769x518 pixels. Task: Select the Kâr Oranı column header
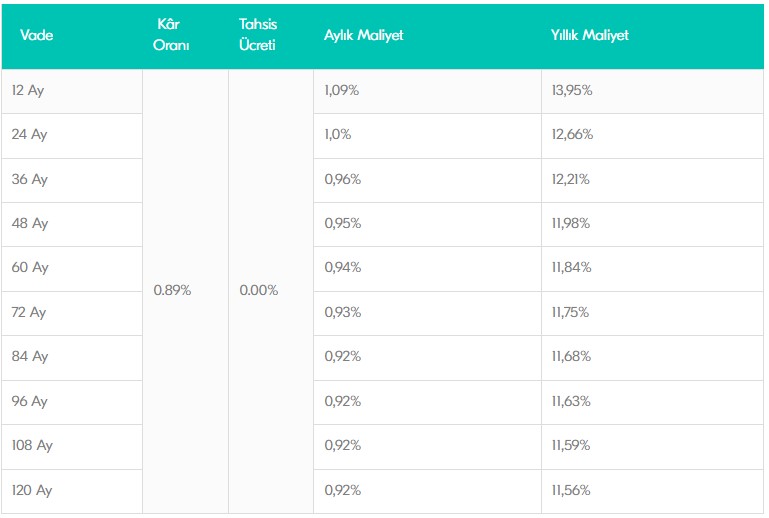[171, 35]
